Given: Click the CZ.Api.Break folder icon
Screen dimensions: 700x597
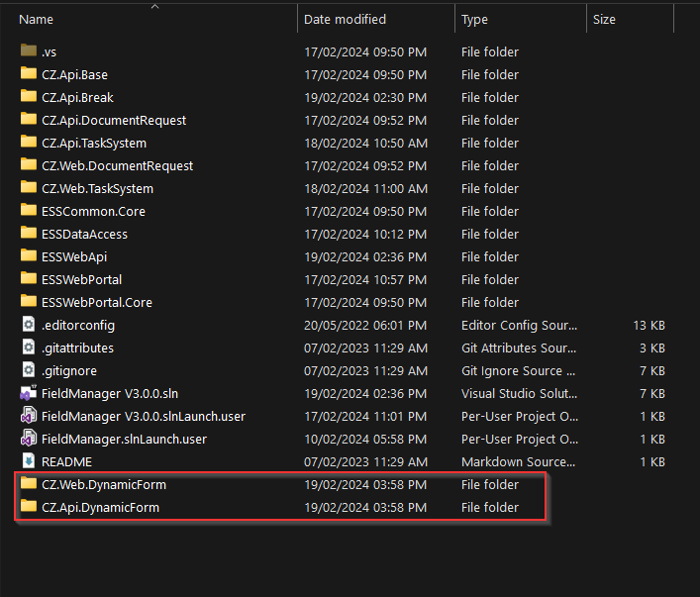Looking at the screenshot, I should pos(29,96).
